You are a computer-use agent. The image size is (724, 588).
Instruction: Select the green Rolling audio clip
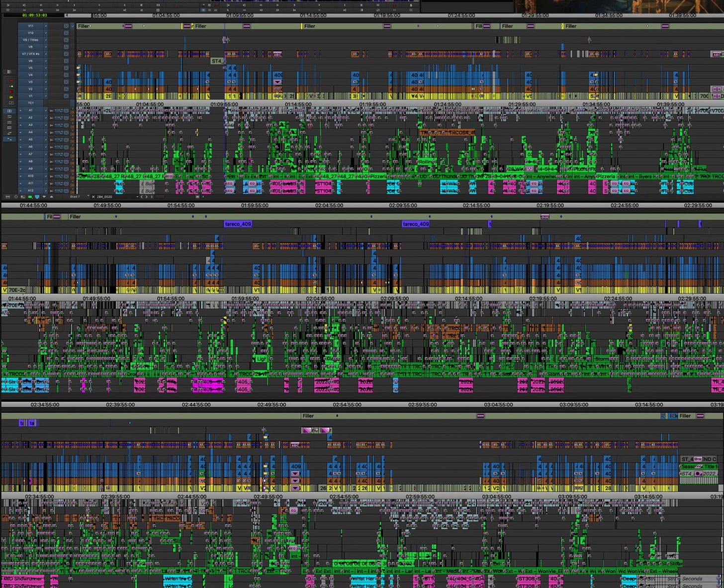[x=427, y=162]
